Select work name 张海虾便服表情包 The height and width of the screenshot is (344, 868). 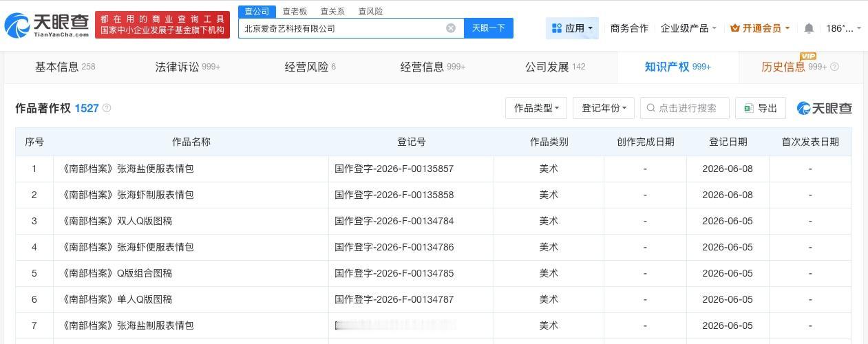[x=155, y=247]
